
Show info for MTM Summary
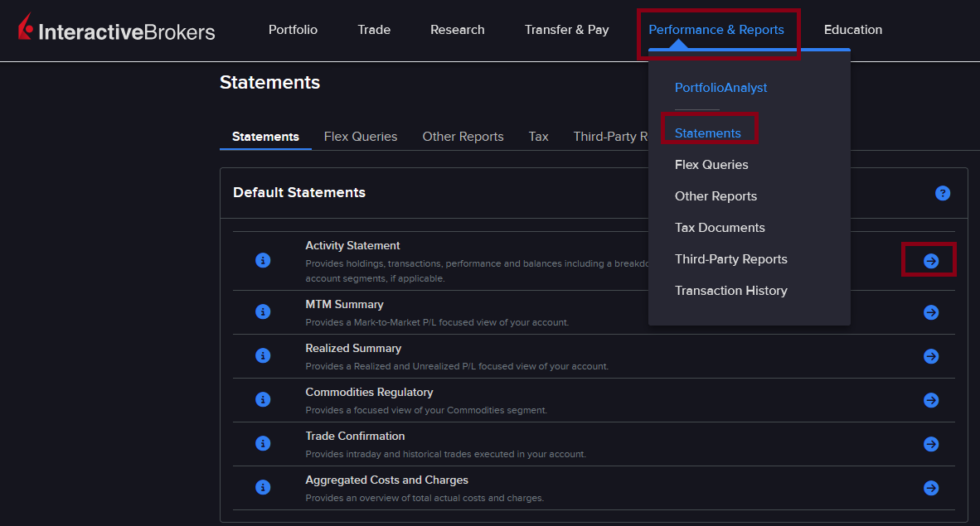[x=263, y=311]
